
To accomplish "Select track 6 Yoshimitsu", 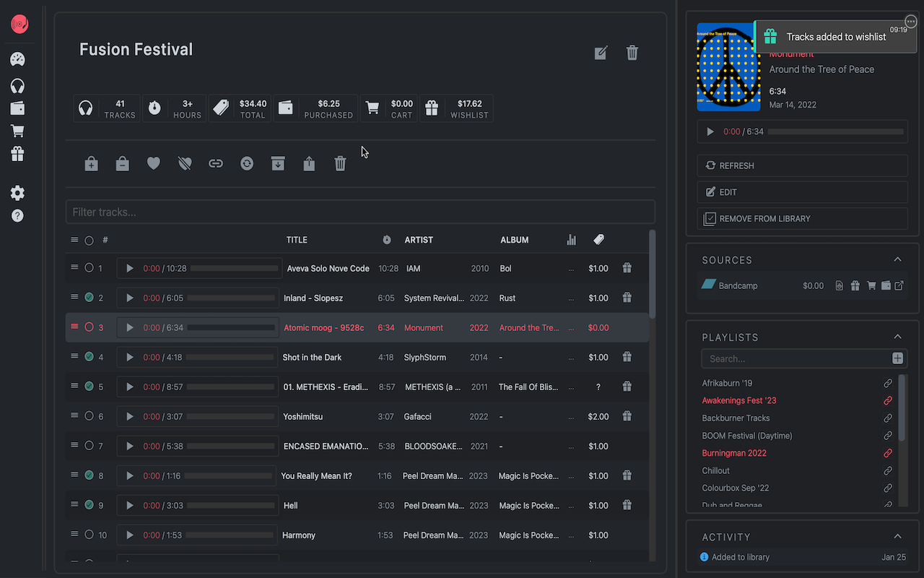I will pyautogui.click(x=89, y=416).
